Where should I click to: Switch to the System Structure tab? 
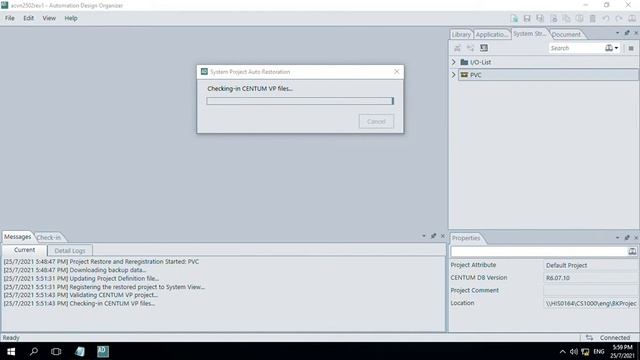click(530, 34)
